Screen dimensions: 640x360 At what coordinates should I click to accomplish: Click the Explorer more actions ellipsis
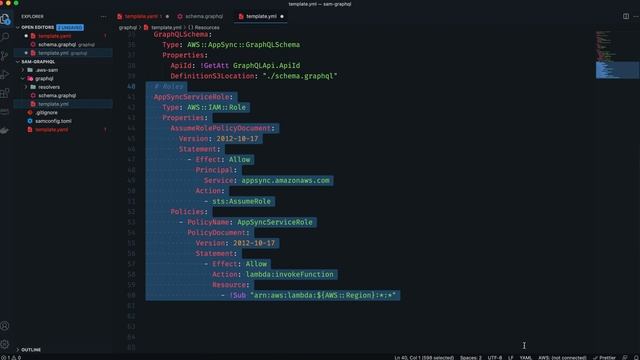(103, 17)
